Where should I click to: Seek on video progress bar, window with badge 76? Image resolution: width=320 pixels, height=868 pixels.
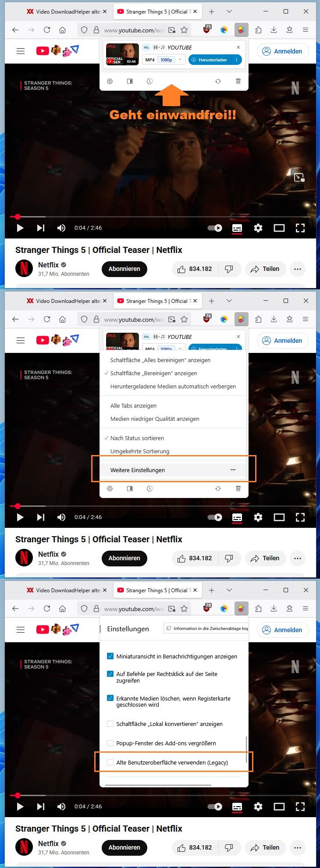click(160, 506)
